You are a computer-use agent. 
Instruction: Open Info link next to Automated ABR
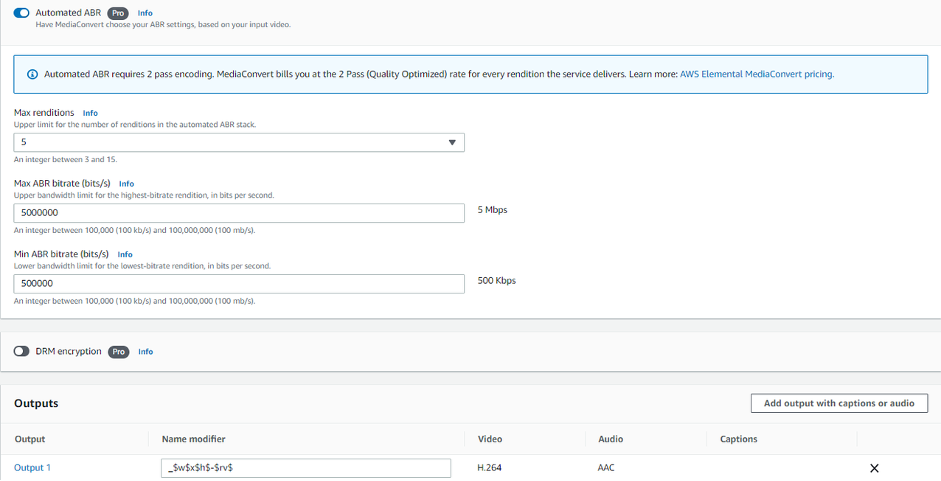pos(145,13)
